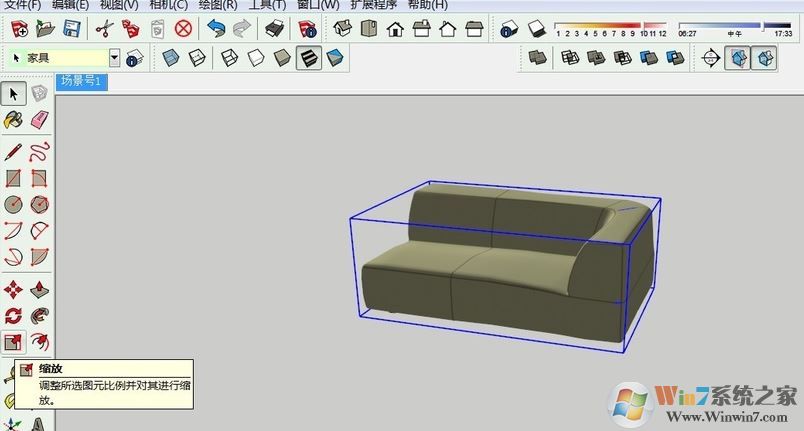Screen dimensions: 804x431
Task: Pick the Pencil line tool
Action: click(13, 152)
